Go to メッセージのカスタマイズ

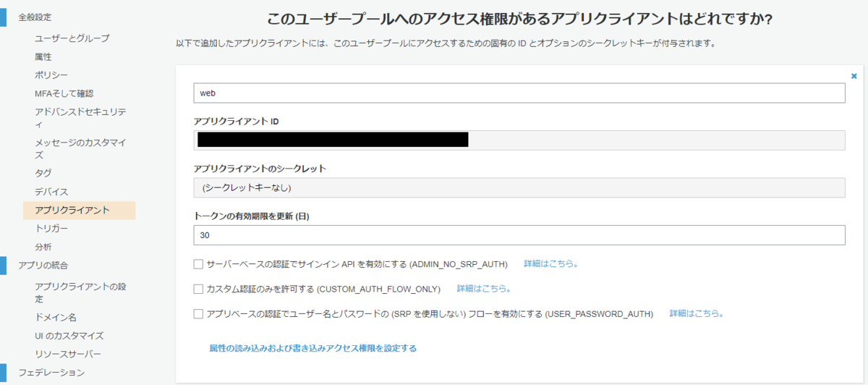[80, 148]
